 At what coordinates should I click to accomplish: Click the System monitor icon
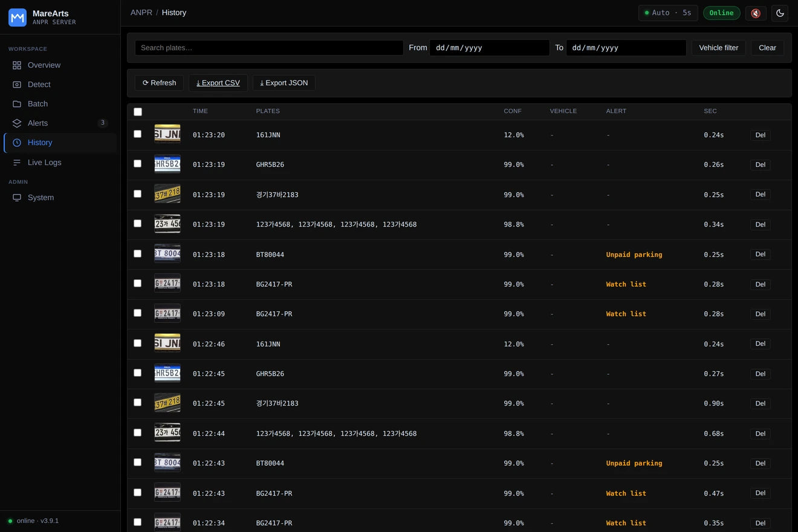[x=17, y=198]
